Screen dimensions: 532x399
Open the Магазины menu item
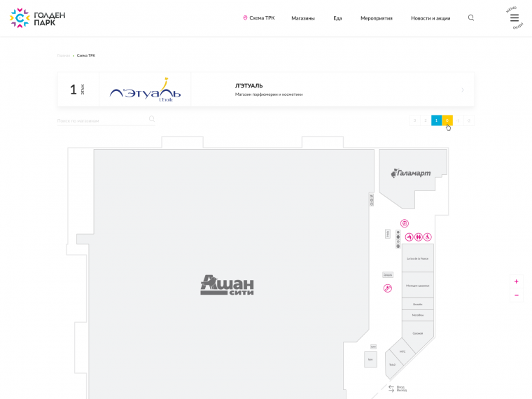303,18
